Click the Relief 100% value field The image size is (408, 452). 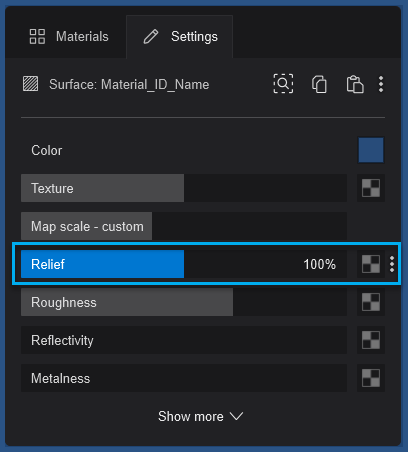pyautogui.click(x=319, y=264)
